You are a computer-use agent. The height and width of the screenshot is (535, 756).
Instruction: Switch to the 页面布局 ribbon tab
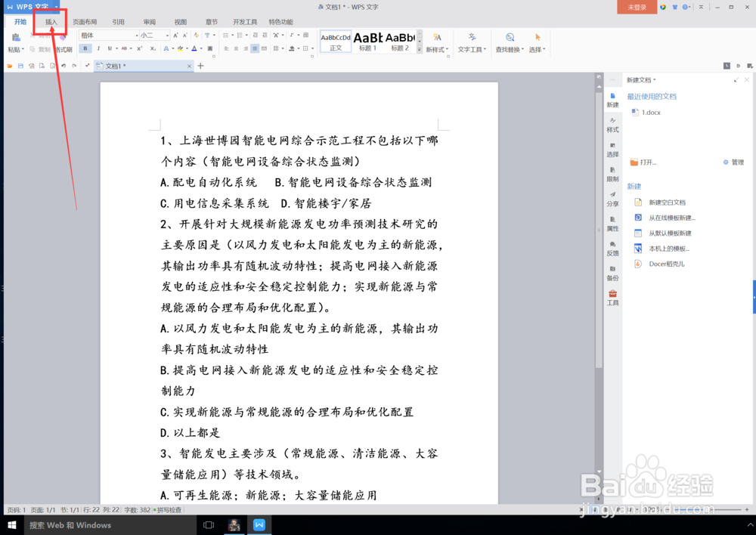tap(85, 22)
